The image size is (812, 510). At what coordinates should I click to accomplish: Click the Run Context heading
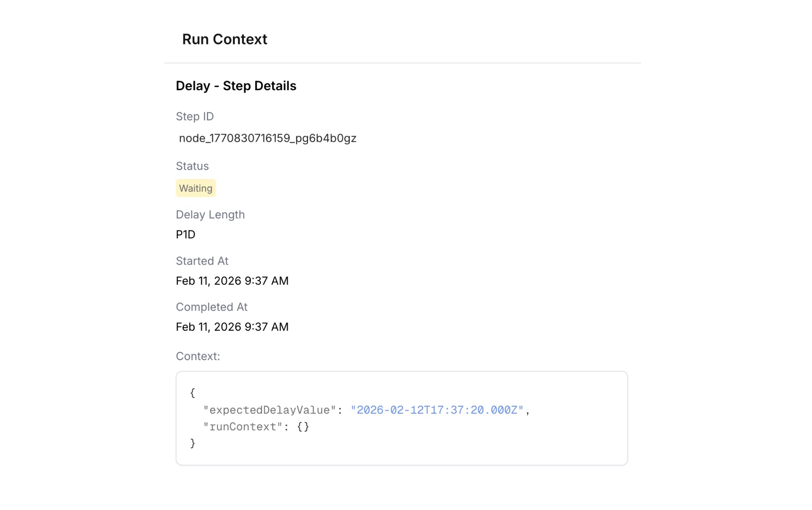225,39
